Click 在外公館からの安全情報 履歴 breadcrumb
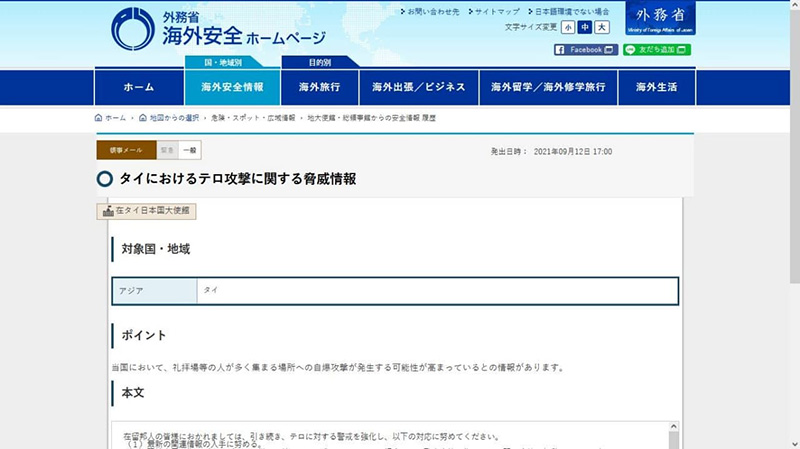The image size is (800, 449). tap(371, 118)
